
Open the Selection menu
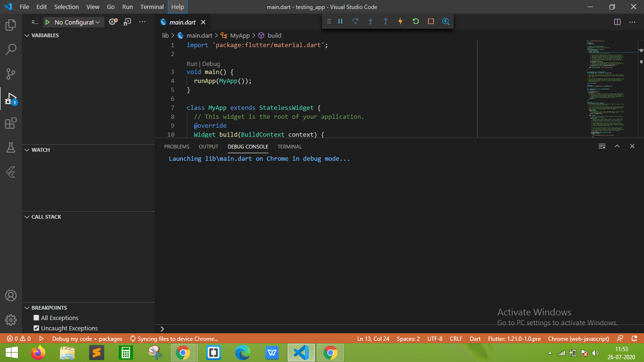coord(66,7)
